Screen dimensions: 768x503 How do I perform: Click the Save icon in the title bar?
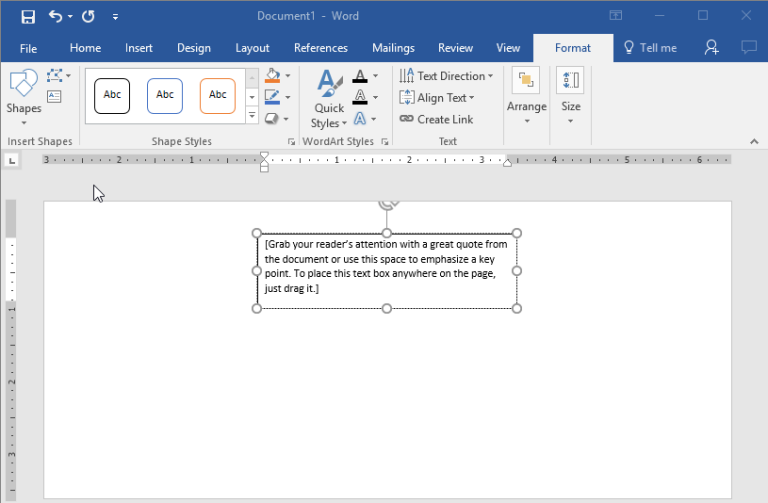tap(27, 16)
